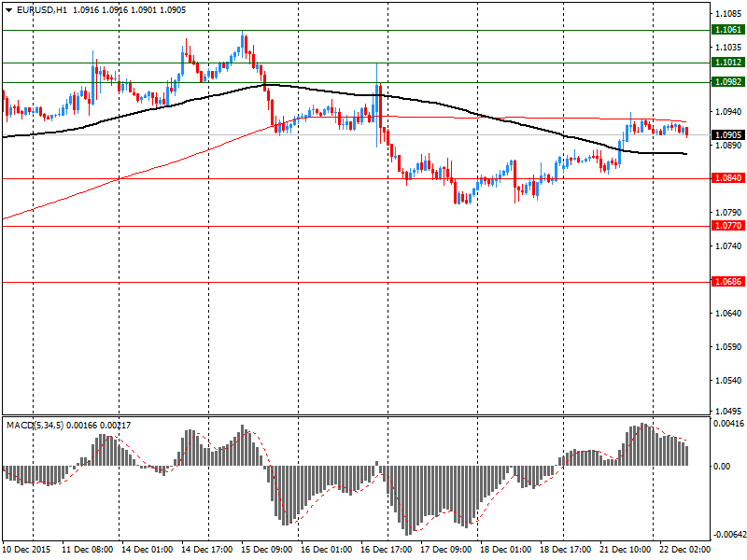The image size is (747, 560).
Task: Click the 1.1035 price scale value
Action: point(728,47)
